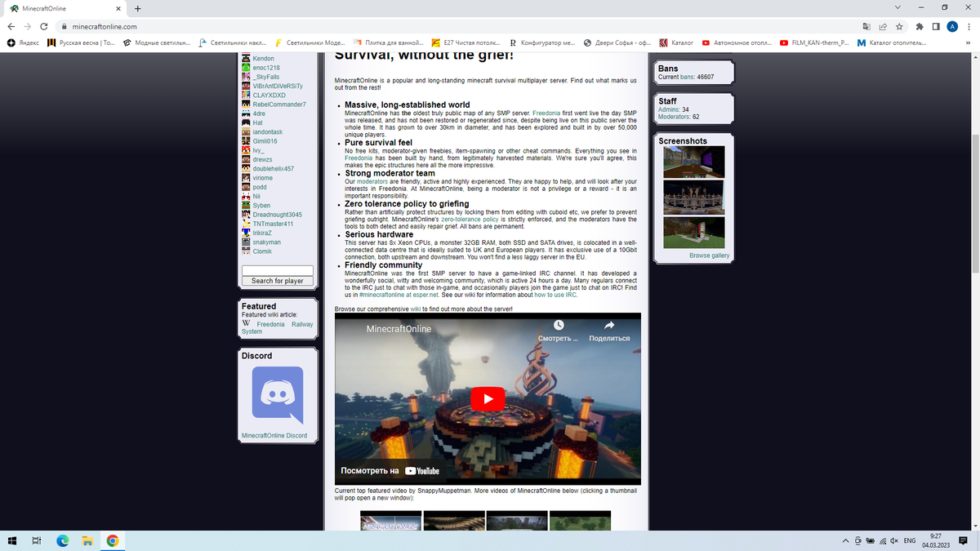Screen dimensions: 980x551
Task: Open the Moderators staff link
Action: pos(674,117)
